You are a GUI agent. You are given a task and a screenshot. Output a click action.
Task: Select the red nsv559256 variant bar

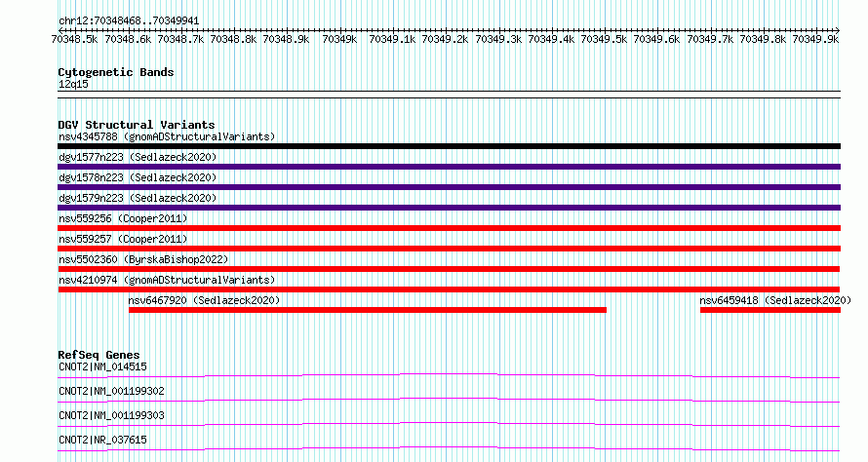tap(449, 228)
